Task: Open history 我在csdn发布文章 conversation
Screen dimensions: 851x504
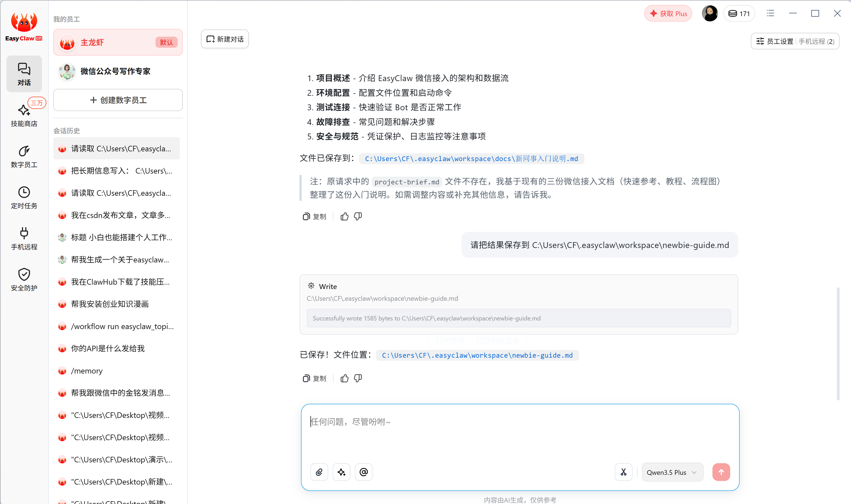Action: [x=117, y=215]
